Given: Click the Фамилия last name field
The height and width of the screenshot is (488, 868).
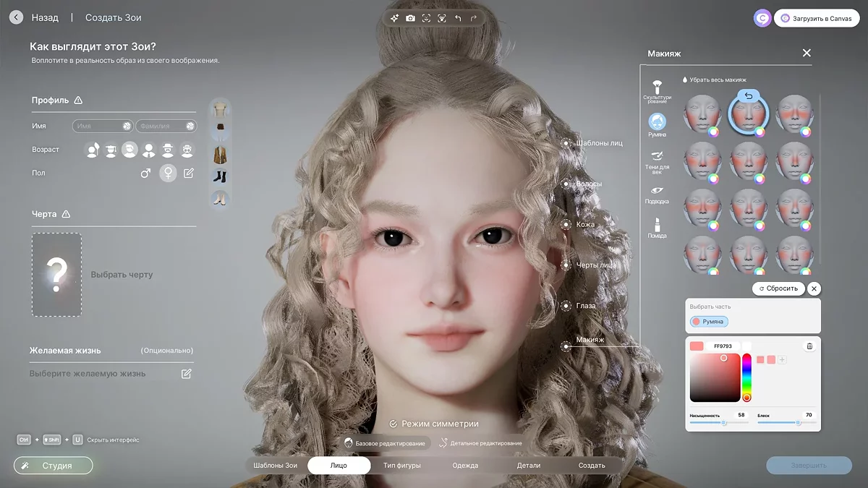Looking at the screenshot, I should pos(161,127).
